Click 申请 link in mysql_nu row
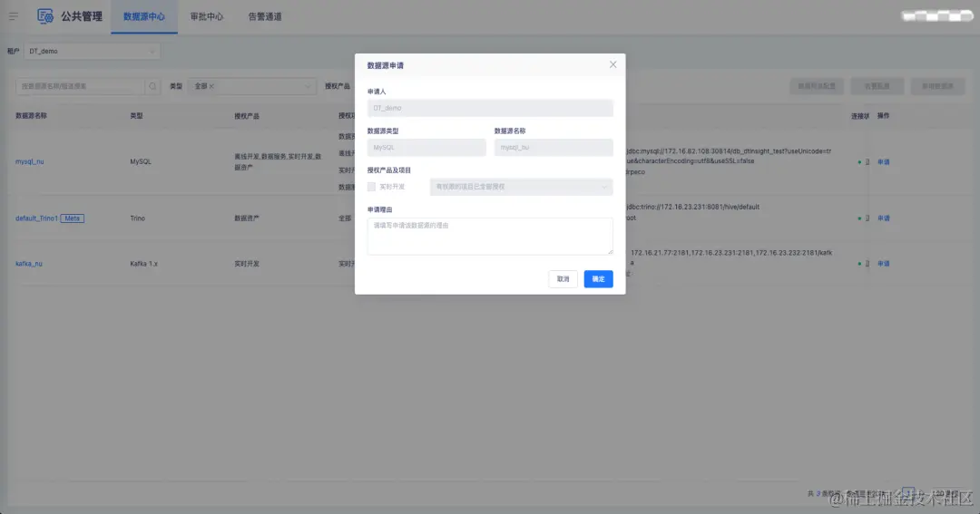980x514 pixels. point(883,162)
